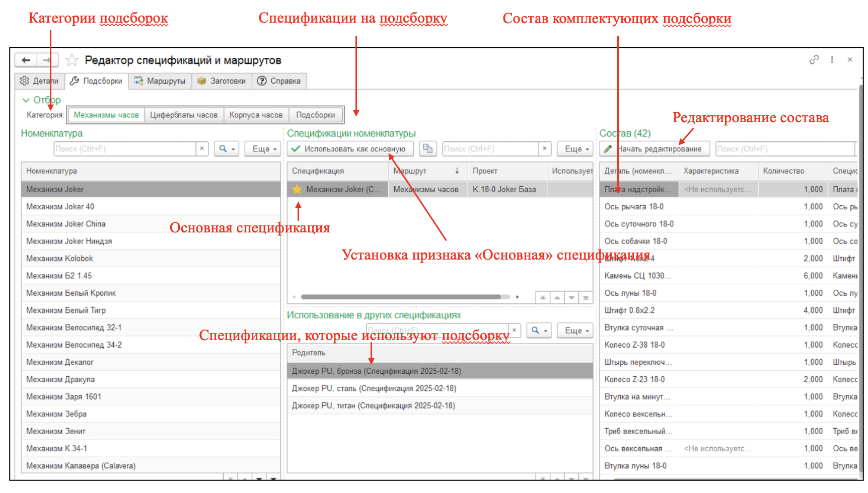868x493 pixels.
Task: Switch to the Заготовки tab
Action: [222, 81]
